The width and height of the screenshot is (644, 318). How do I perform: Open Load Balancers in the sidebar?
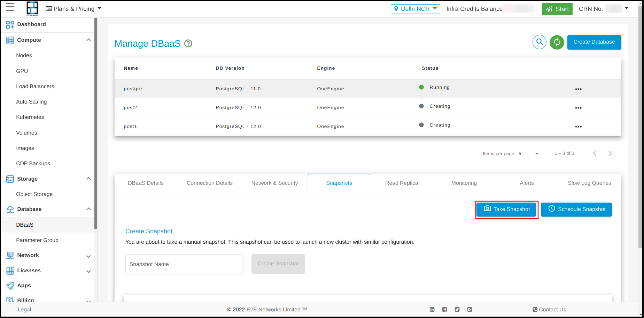tap(35, 86)
